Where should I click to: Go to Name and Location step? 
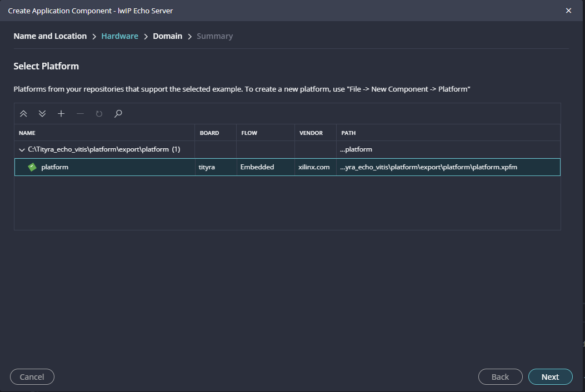(50, 36)
